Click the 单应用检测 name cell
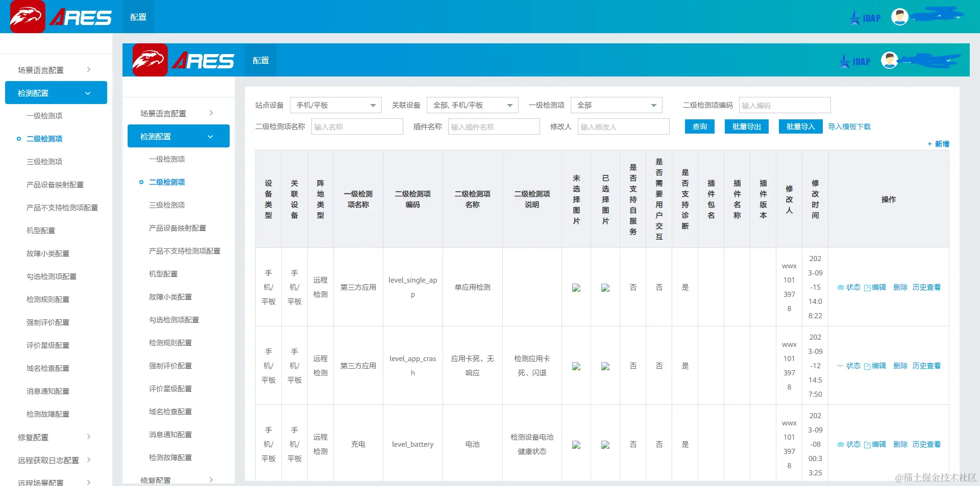Image resolution: width=980 pixels, height=486 pixels. click(x=473, y=287)
